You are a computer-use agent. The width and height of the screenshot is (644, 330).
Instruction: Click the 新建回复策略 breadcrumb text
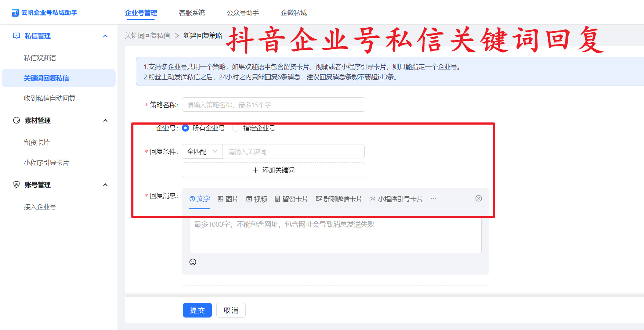203,35
